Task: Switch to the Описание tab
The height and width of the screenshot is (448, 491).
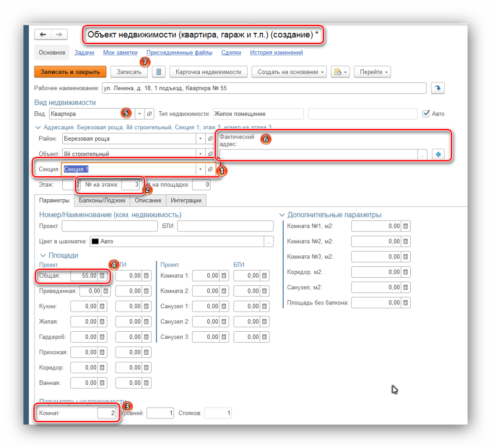Action: [147, 200]
